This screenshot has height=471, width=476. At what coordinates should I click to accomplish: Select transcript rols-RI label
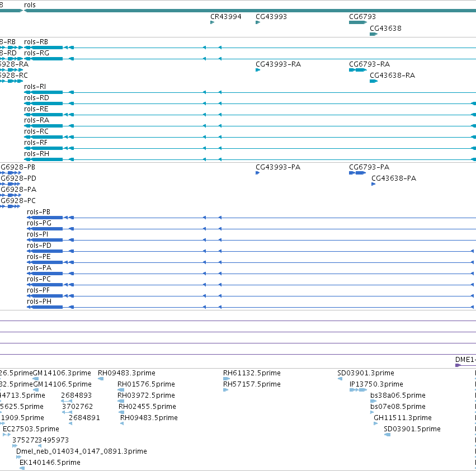[35, 87]
